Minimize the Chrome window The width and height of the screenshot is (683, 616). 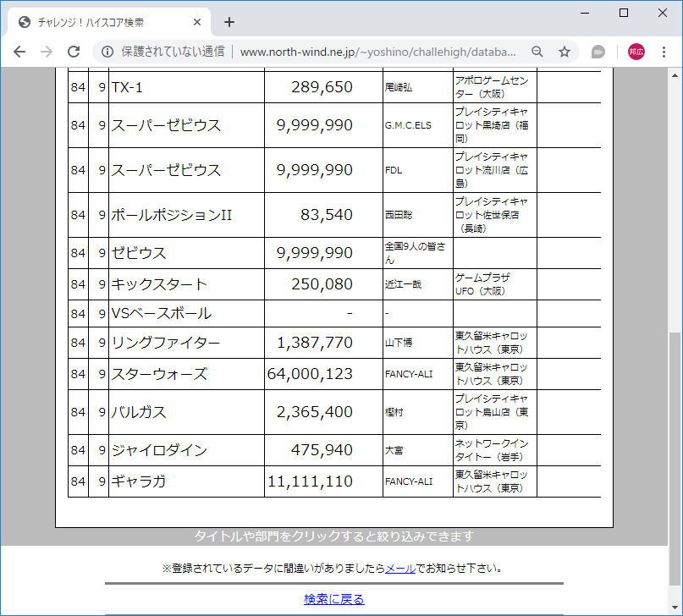pos(585,13)
